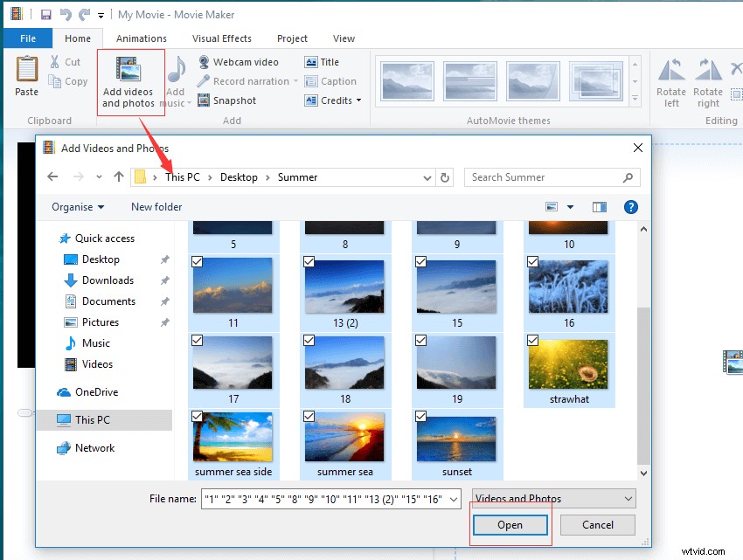The image size is (743, 560).
Task: Deselect the sunset photo checkbox
Action: (x=420, y=417)
